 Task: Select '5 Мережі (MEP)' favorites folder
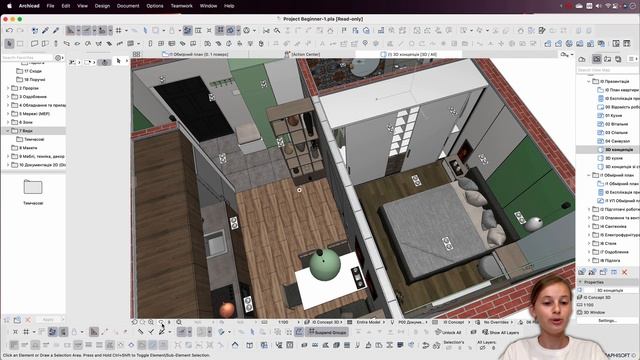(x=31, y=114)
